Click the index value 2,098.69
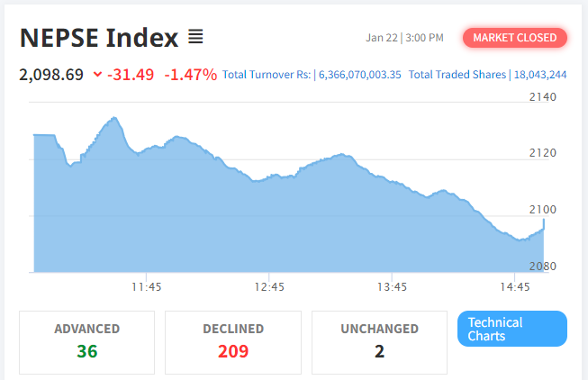588x380 pixels. coord(51,75)
